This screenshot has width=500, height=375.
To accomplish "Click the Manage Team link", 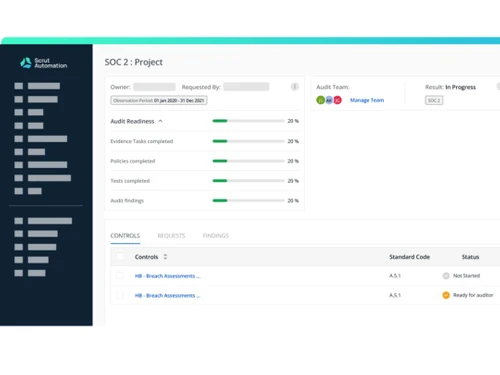I will pyautogui.click(x=367, y=100).
